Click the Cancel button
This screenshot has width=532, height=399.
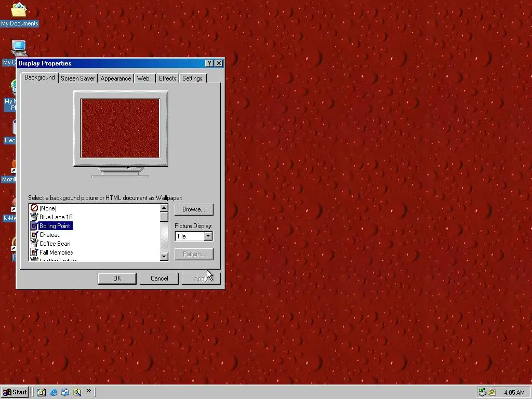(x=159, y=278)
